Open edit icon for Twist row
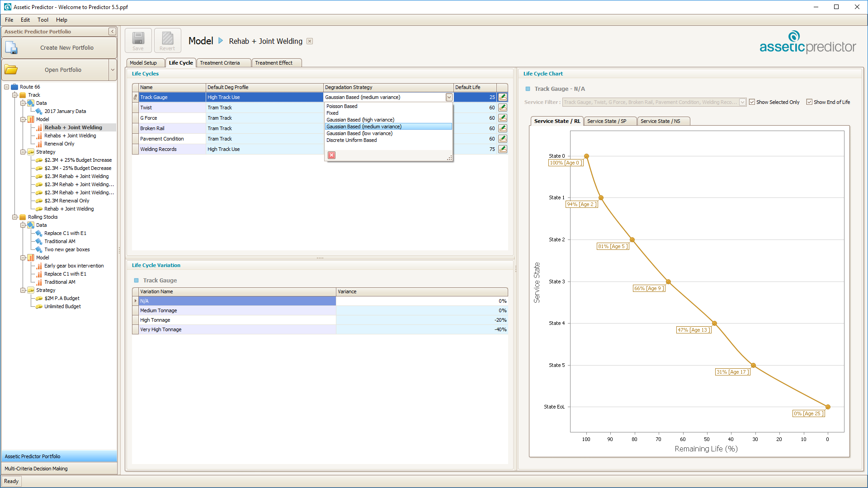The width and height of the screenshot is (868, 488). [502, 108]
